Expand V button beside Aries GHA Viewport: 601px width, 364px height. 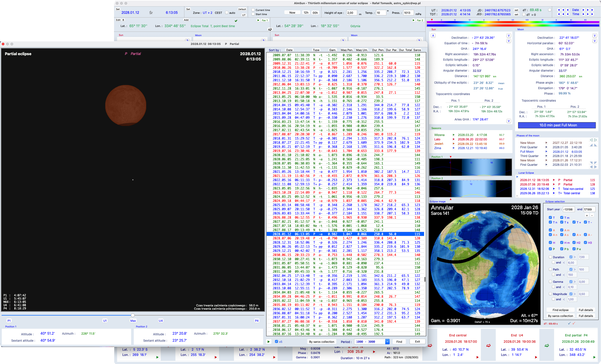coord(509,121)
